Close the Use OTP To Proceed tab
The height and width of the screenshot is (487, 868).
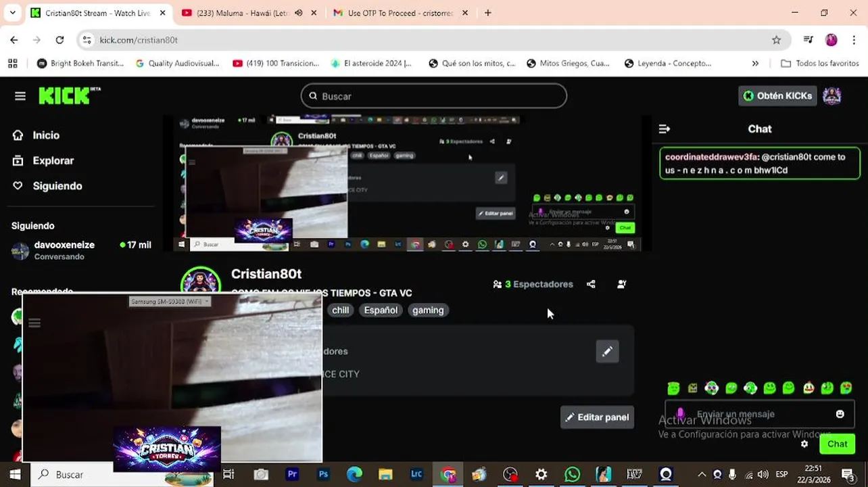464,13
